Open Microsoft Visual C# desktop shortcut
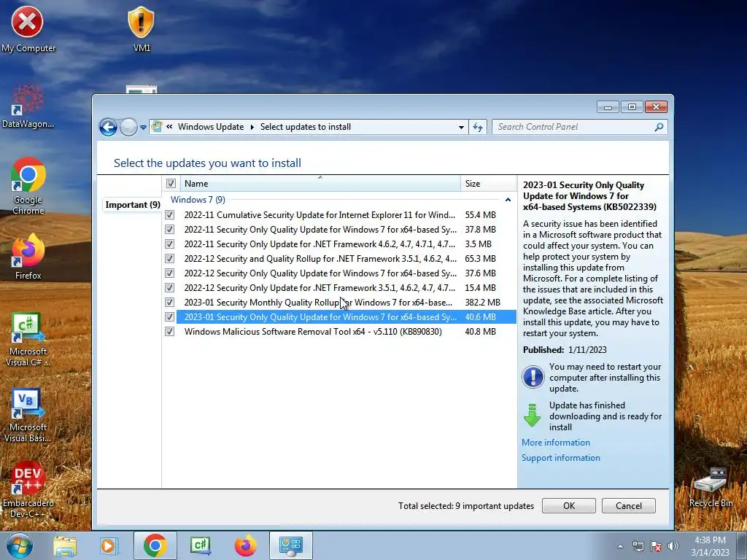The width and height of the screenshot is (747, 560). pos(28,339)
